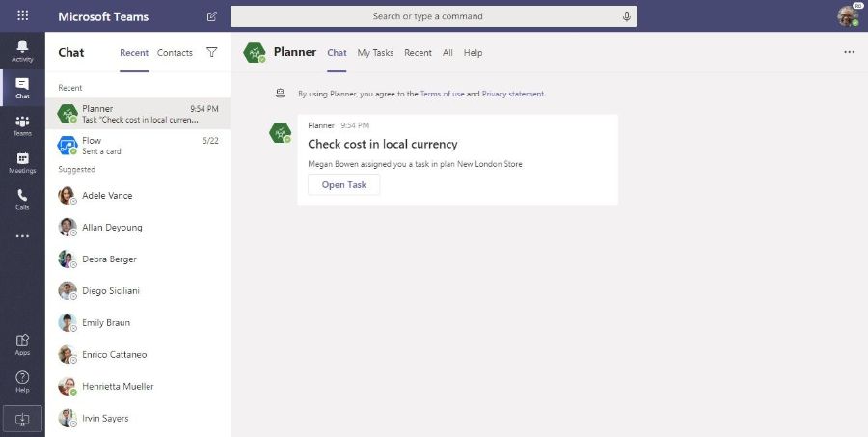
Task: Open profile avatar menu
Action: 848,16
